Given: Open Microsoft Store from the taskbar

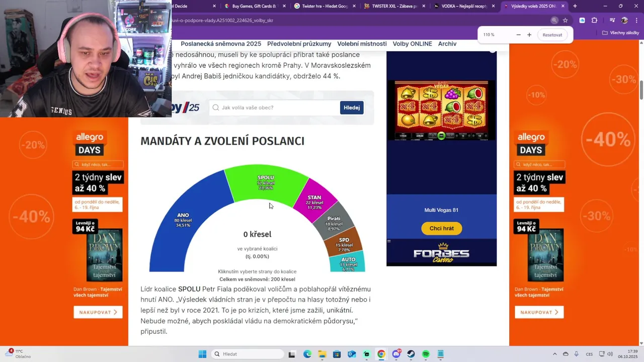Looking at the screenshot, I should click(x=337, y=354).
